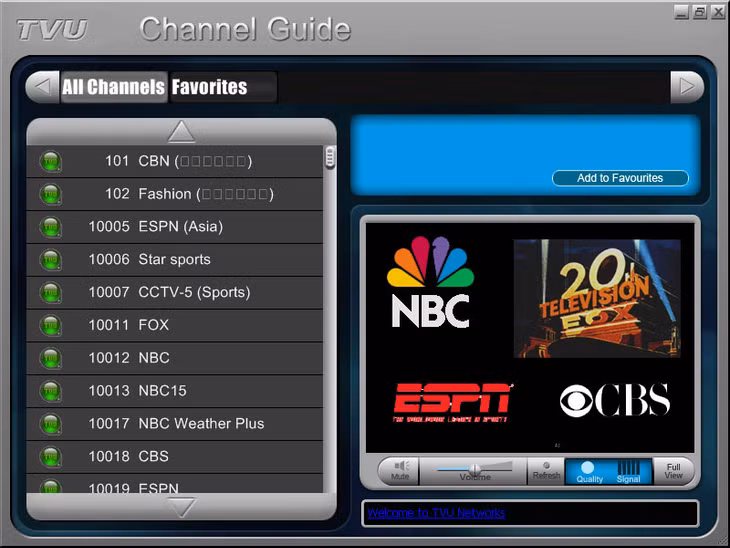This screenshot has width=730, height=548.
Task: Click the channel list scrollbar handle
Action: (330, 157)
